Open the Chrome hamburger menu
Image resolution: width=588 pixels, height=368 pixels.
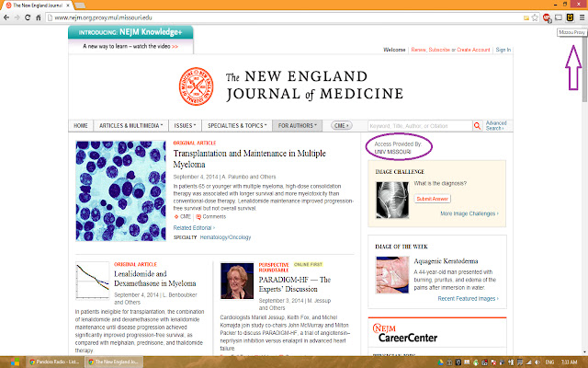(582, 17)
